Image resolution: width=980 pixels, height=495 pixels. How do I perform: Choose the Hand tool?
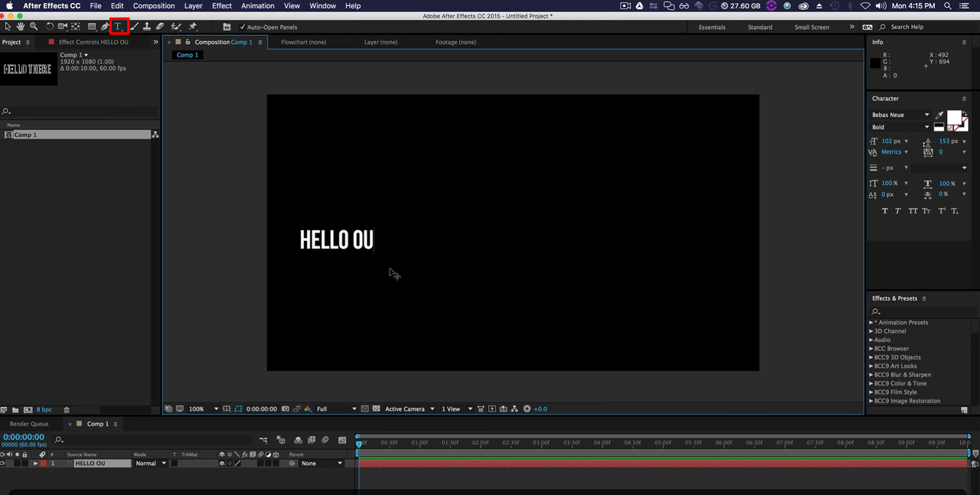tap(21, 27)
